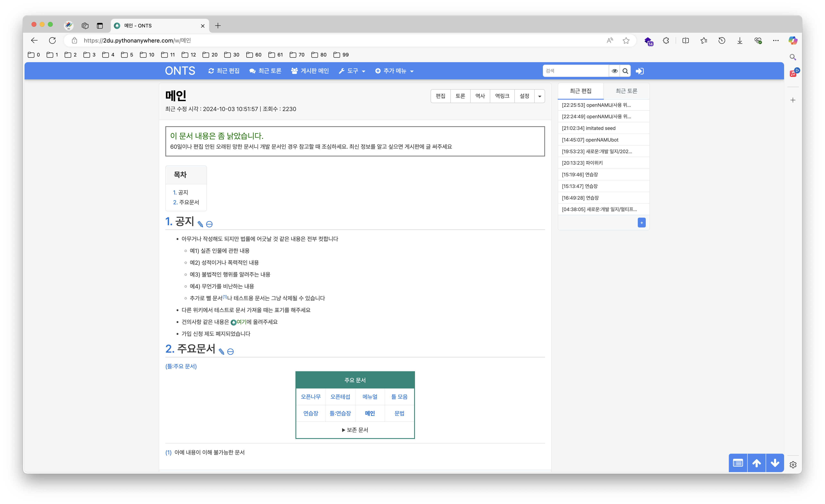Open bookmark folder 99
Image resolution: width=825 pixels, height=504 pixels.
coord(341,55)
